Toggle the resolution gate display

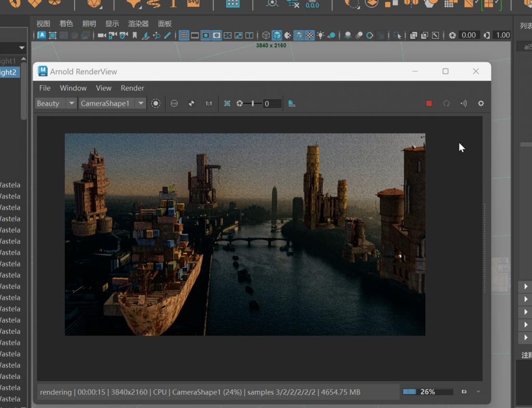(206, 35)
